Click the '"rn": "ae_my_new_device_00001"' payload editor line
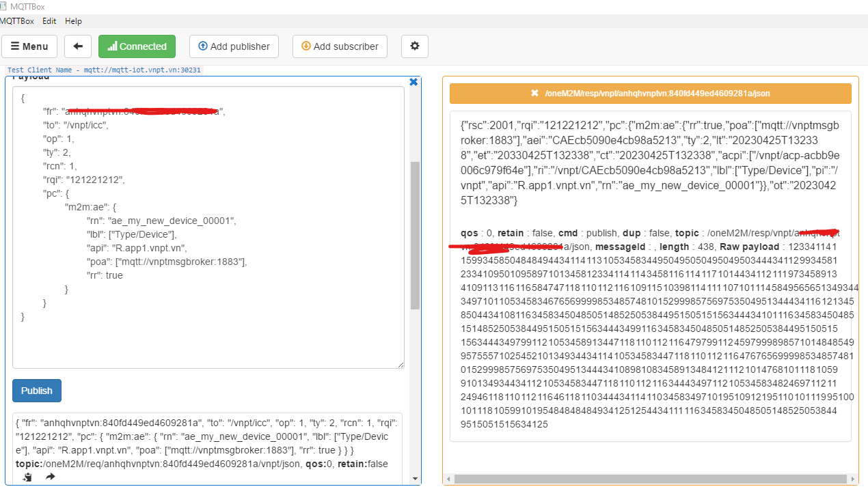 coord(161,221)
